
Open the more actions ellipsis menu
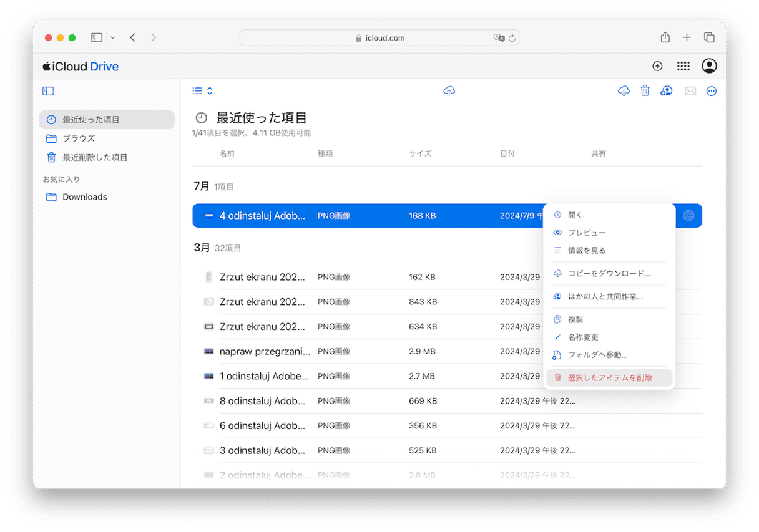click(x=712, y=91)
